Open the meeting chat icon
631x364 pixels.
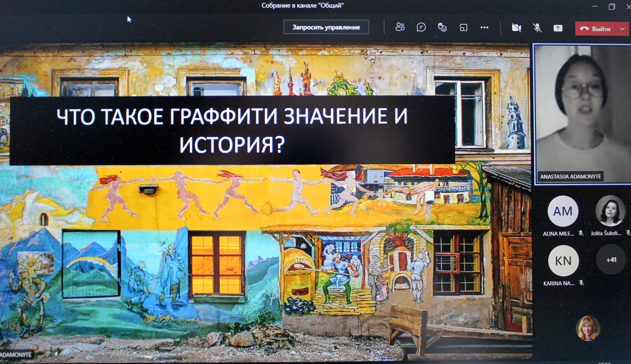(x=421, y=27)
